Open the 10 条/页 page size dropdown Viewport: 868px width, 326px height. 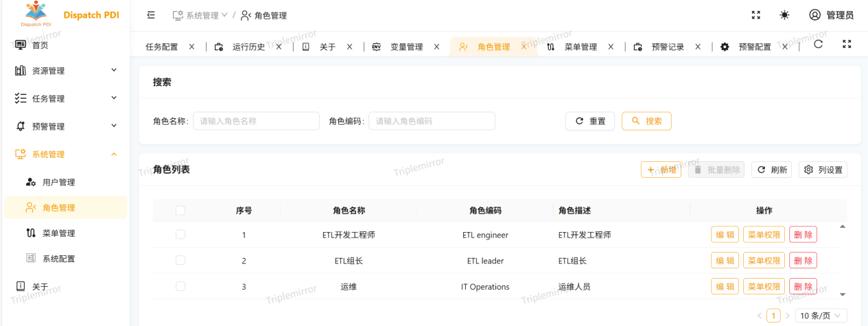click(x=821, y=316)
